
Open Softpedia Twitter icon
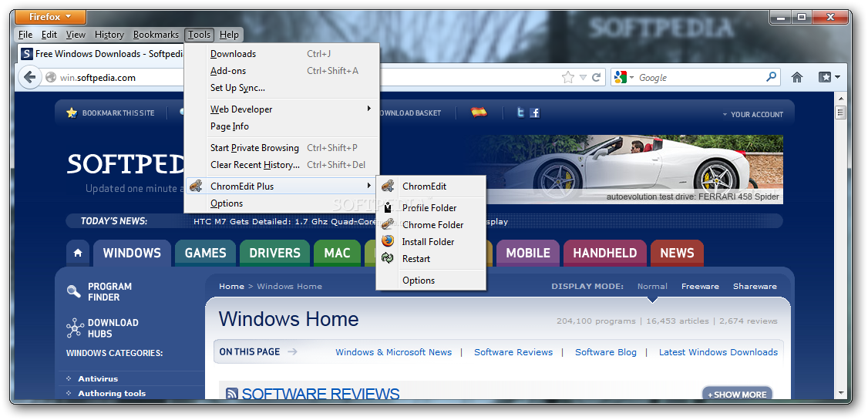pos(520,113)
